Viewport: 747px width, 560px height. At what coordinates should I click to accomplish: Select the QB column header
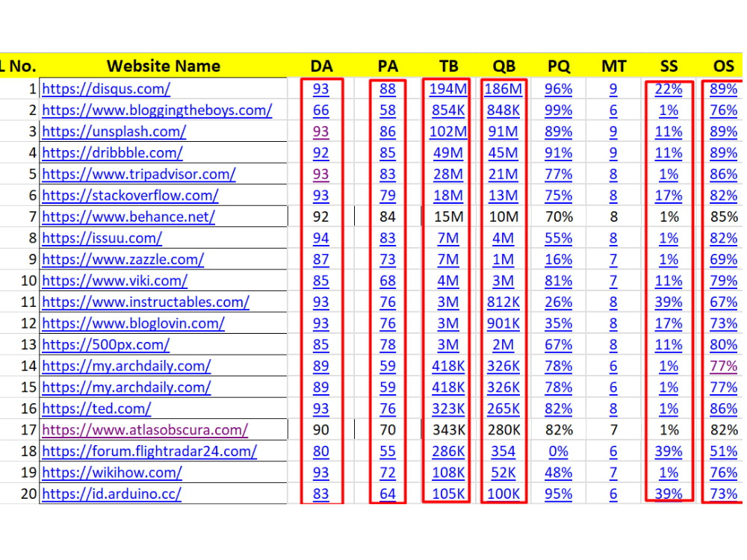pos(503,66)
